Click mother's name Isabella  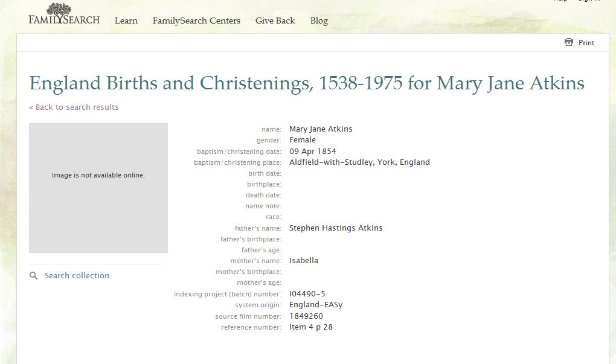(304, 261)
